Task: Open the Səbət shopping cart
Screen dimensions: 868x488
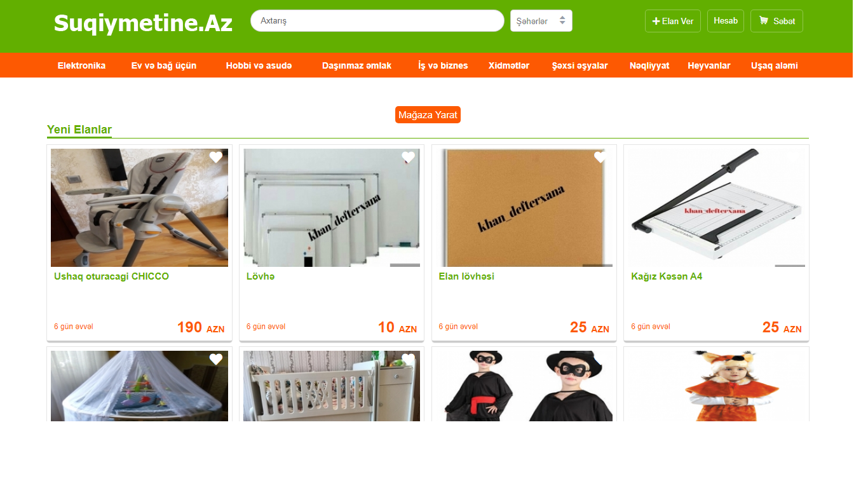Action: tap(776, 21)
